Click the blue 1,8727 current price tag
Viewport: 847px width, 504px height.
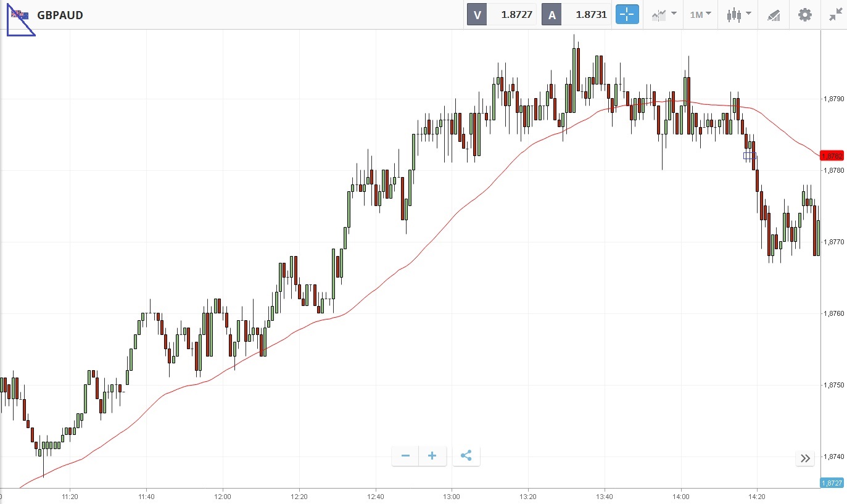pos(832,482)
